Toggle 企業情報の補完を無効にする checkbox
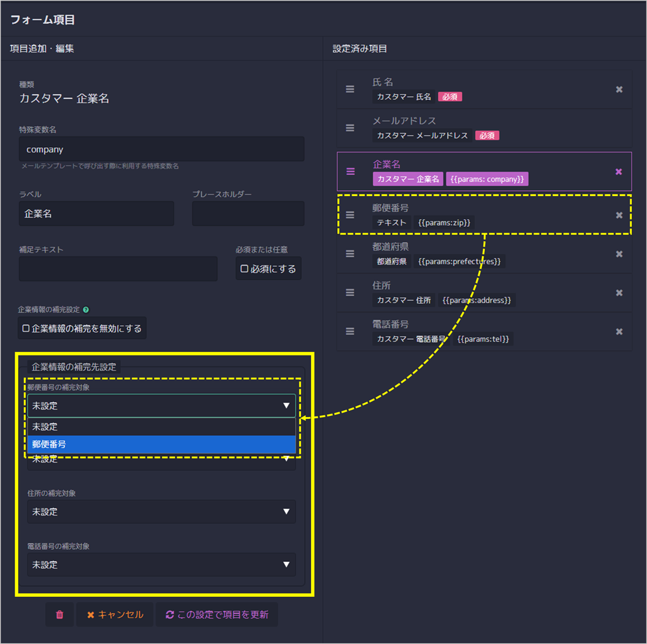Image resolution: width=647 pixels, height=644 pixels. [26, 329]
